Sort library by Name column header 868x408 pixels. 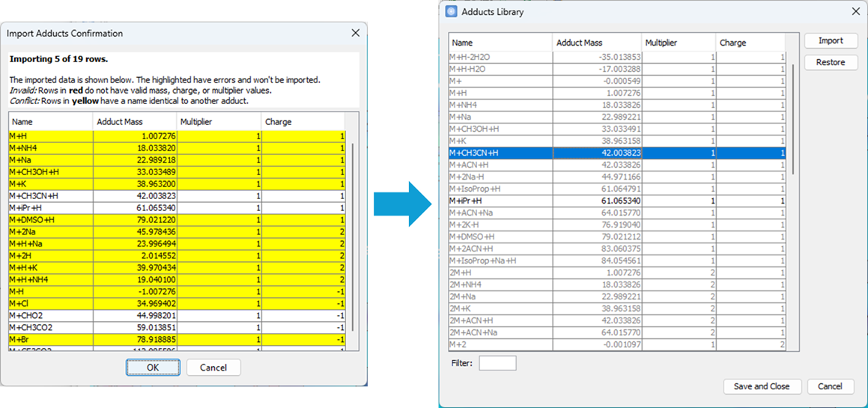tap(500, 43)
